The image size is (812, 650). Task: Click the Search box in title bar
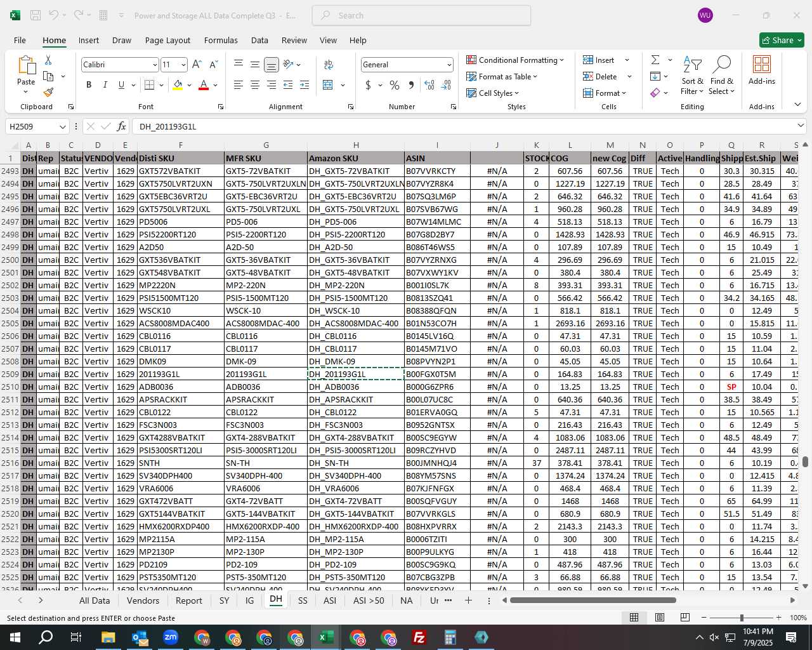click(421, 15)
